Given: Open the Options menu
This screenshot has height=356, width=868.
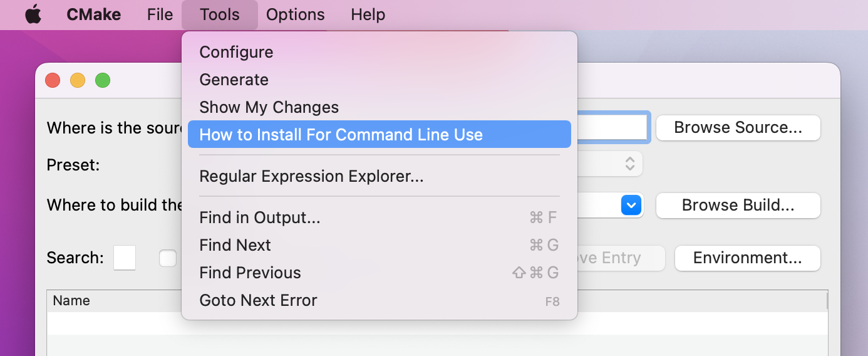Looking at the screenshot, I should [296, 14].
